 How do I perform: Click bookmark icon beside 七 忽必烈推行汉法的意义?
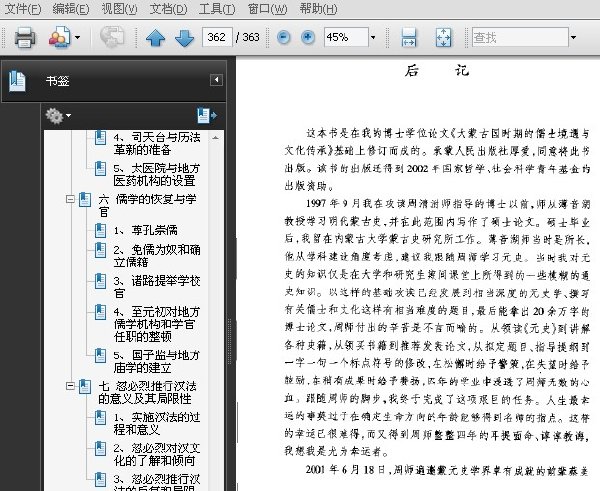85,387
